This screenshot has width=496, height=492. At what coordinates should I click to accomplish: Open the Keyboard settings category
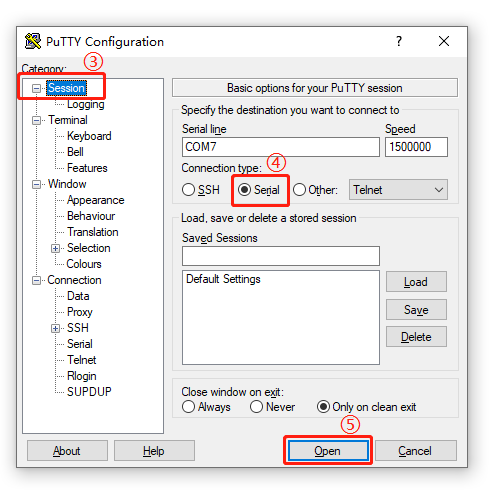89,136
